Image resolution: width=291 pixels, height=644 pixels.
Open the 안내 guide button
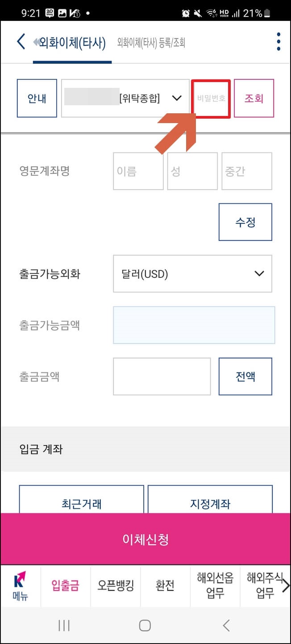tap(37, 98)
